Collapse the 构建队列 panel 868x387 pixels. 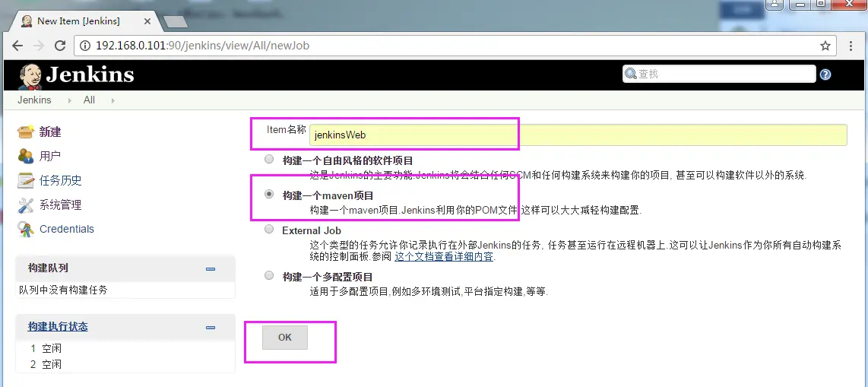[211, 269]
